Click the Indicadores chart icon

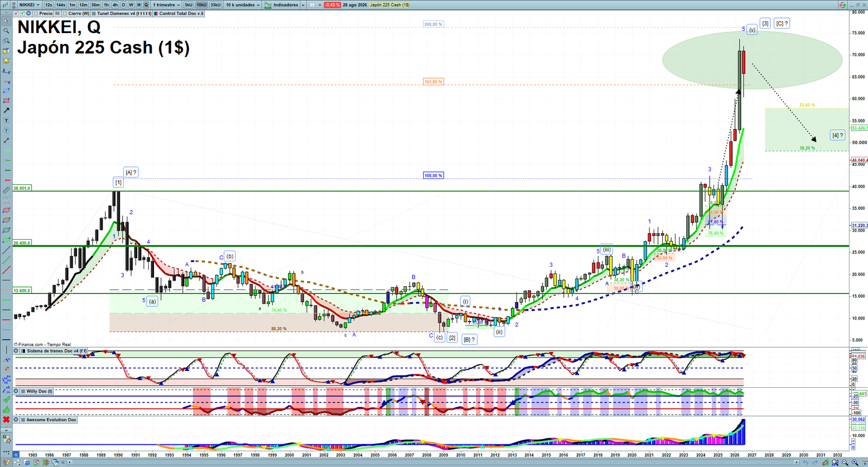tap(268, 5)
